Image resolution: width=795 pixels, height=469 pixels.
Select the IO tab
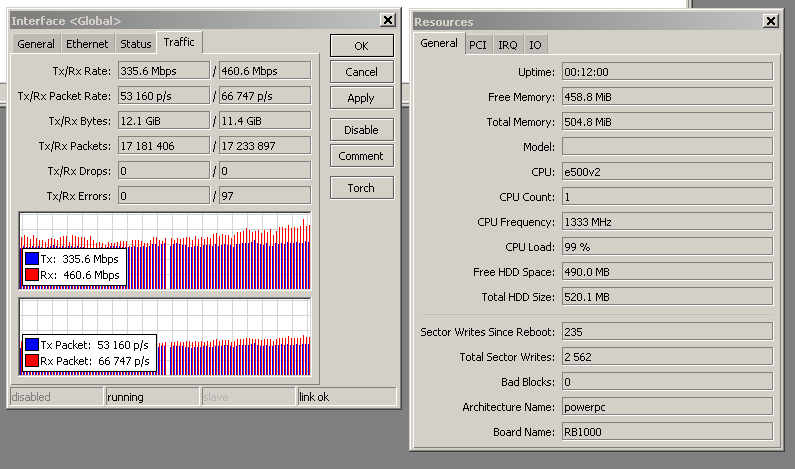click(x=536, y=45)
